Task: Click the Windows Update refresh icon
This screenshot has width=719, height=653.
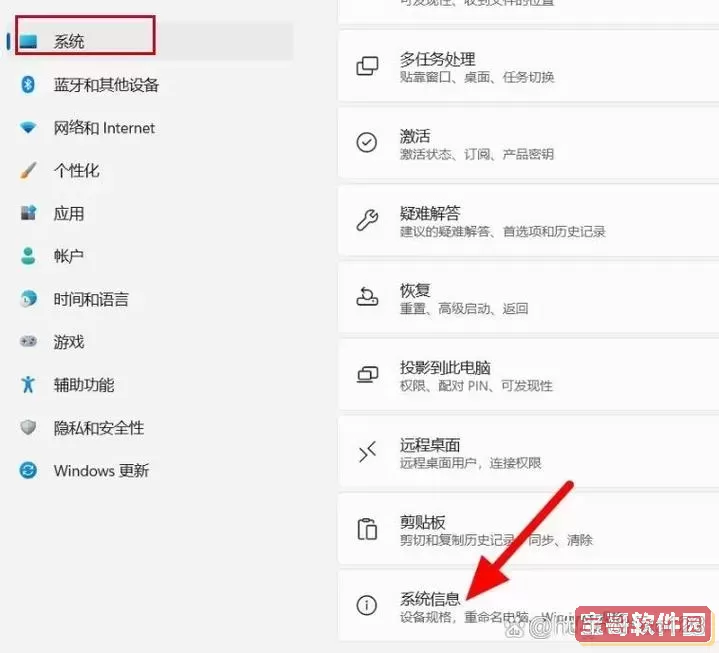Action: [28, 470]
